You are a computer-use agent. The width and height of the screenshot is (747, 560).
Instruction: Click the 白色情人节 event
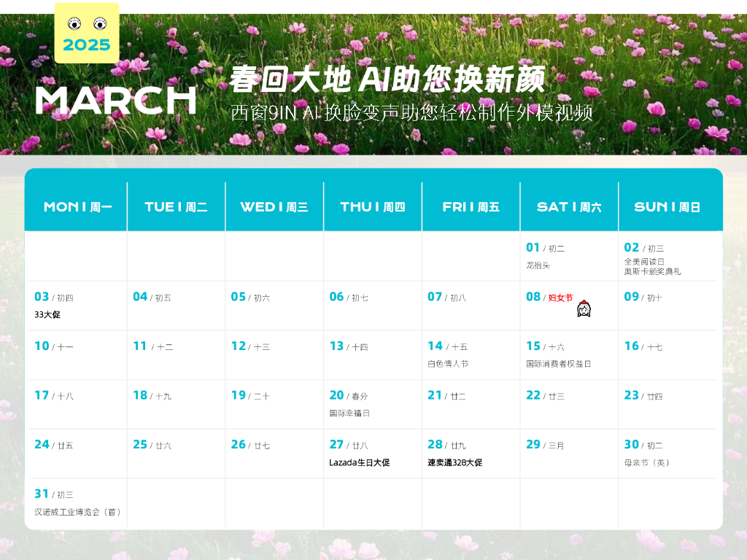[448, 364]
